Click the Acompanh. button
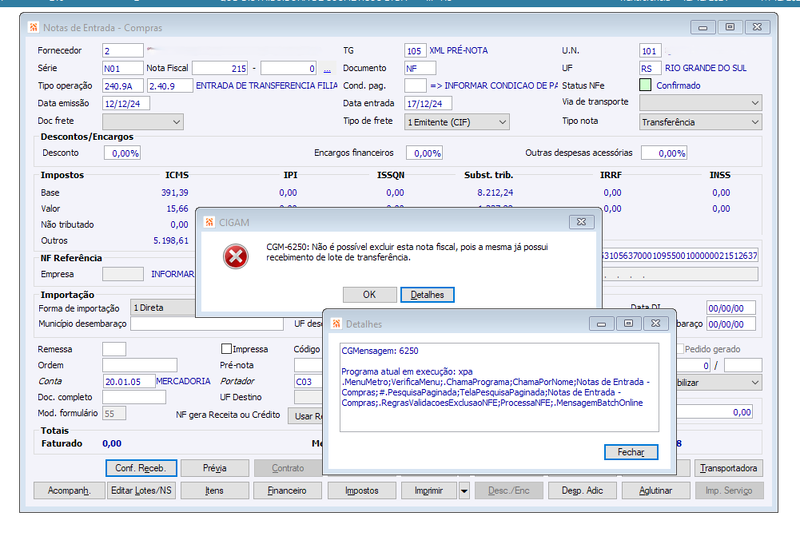The width and height of the screenshot is (800, 548). click(69, 490)
